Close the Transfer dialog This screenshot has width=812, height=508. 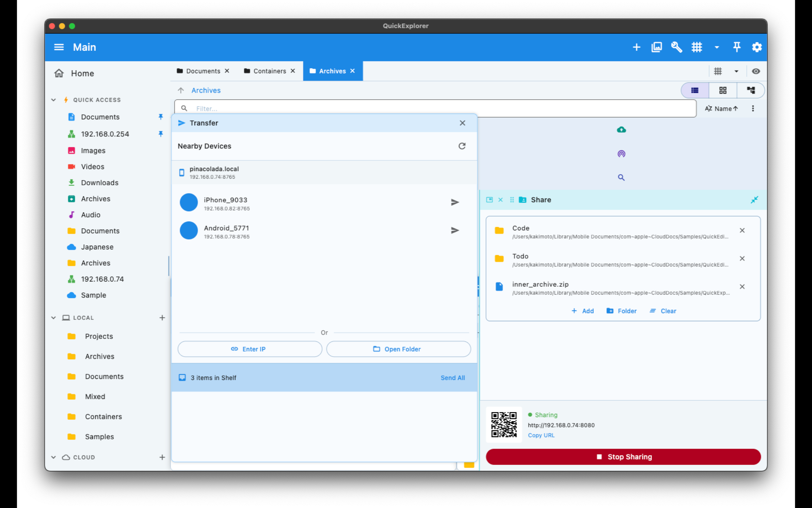pos(462,123)
